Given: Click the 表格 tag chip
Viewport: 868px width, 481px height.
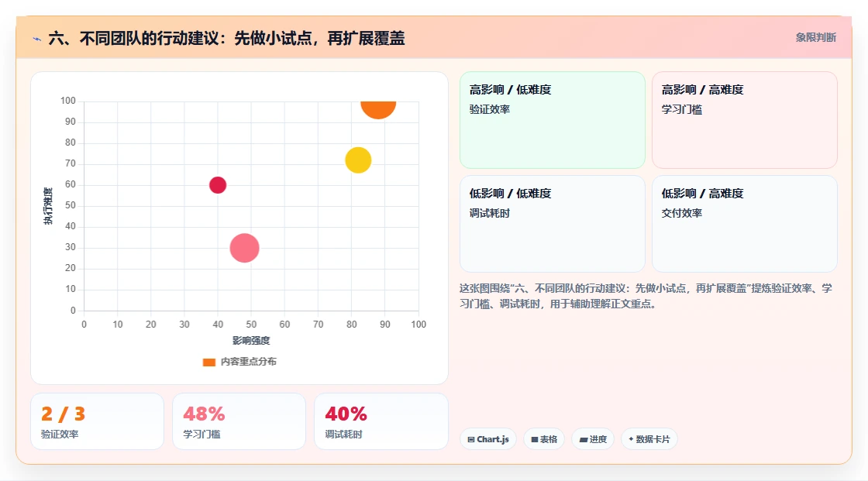Looking at the screenshot, I should point(544,439).
